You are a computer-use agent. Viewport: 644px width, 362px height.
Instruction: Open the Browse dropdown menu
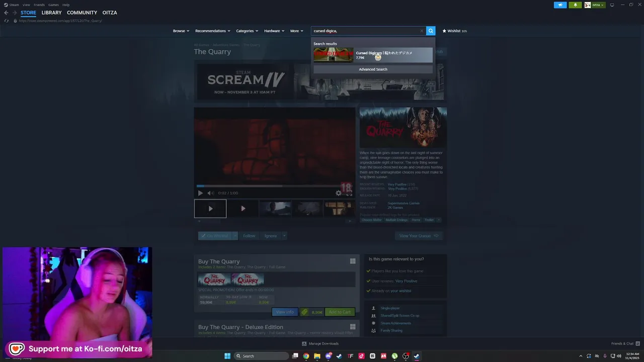[181, 31]
